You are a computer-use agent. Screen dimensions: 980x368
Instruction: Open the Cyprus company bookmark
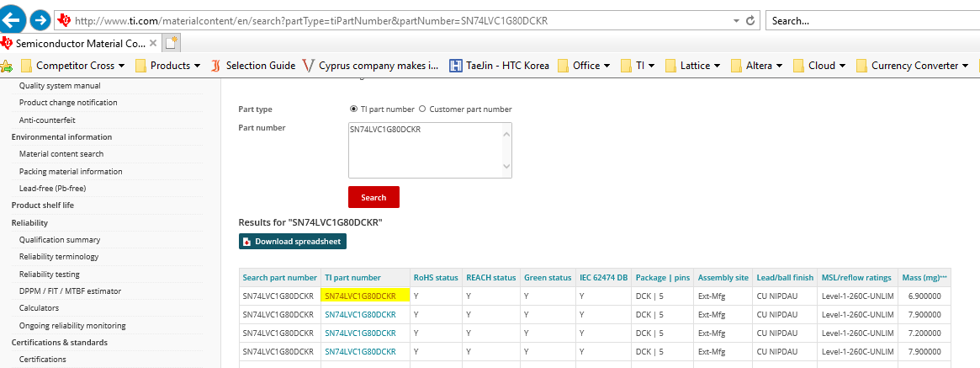click(370, 66)
